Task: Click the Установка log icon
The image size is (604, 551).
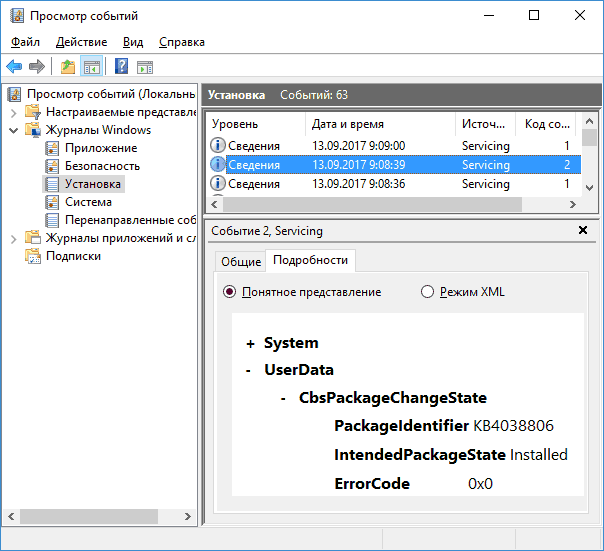Action: (x=52, y=184)
